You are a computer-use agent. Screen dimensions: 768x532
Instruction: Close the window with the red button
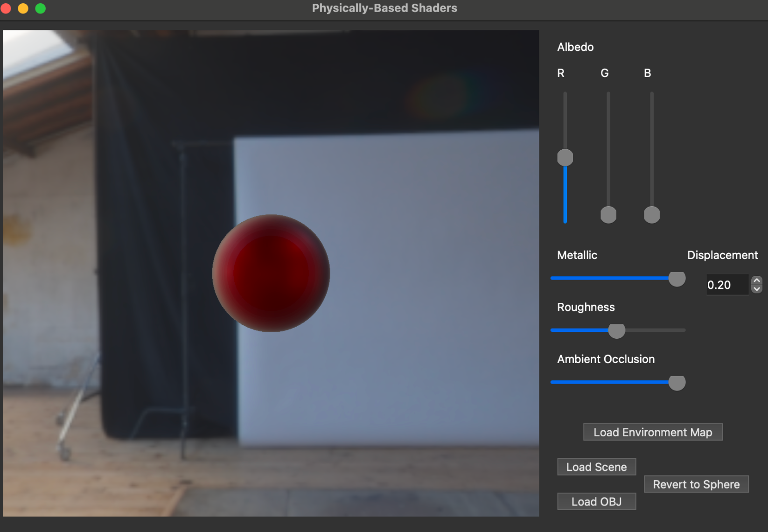(x=6, y=8)
